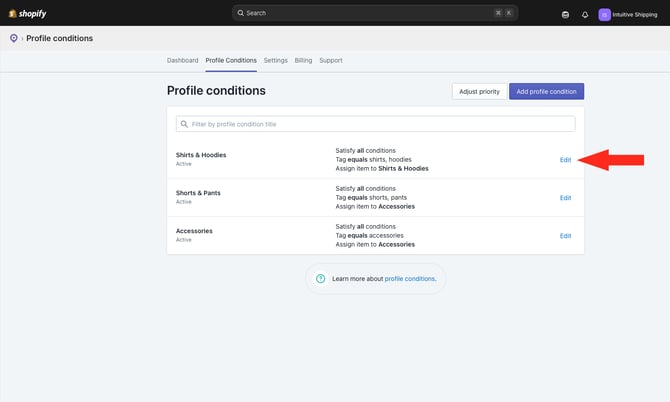
Task: Edit the Accessories condition
Action: click(x=565, y=236)
